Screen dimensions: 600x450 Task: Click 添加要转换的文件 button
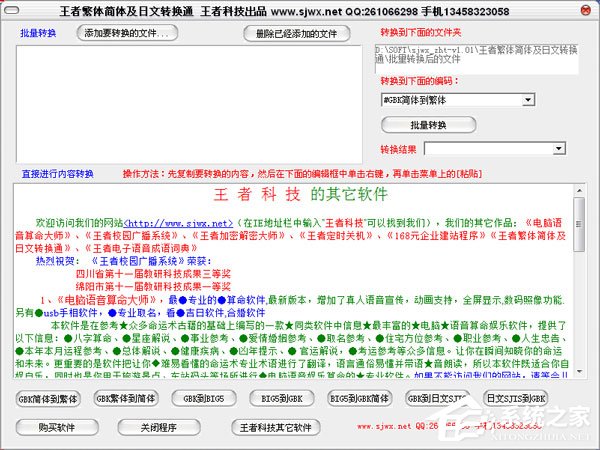pos(127,33)
